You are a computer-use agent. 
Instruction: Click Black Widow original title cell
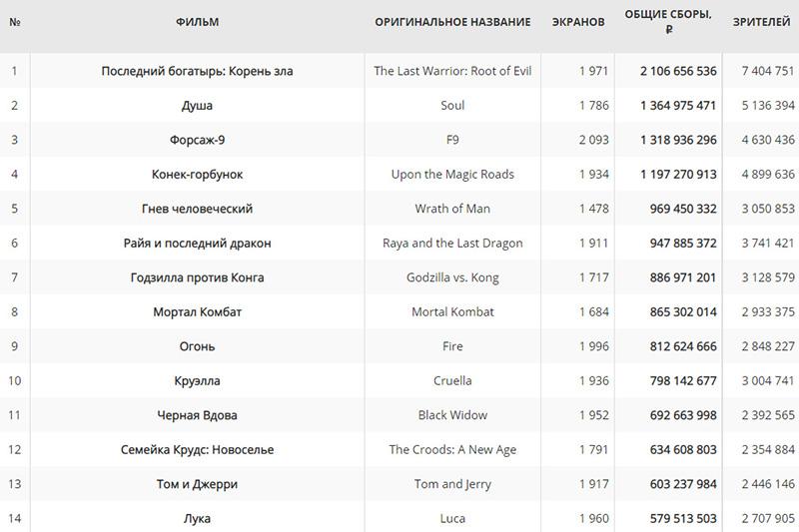point(452,415)
